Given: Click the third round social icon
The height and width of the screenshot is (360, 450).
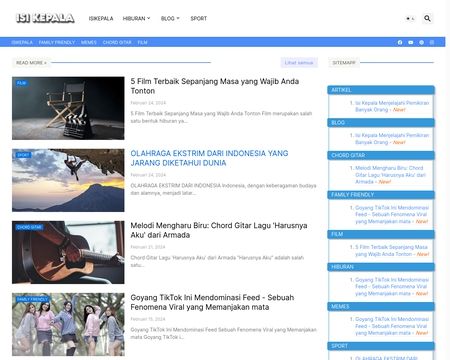Looking at the screenshot, I should pyautogui.click(x=421, y=42).
